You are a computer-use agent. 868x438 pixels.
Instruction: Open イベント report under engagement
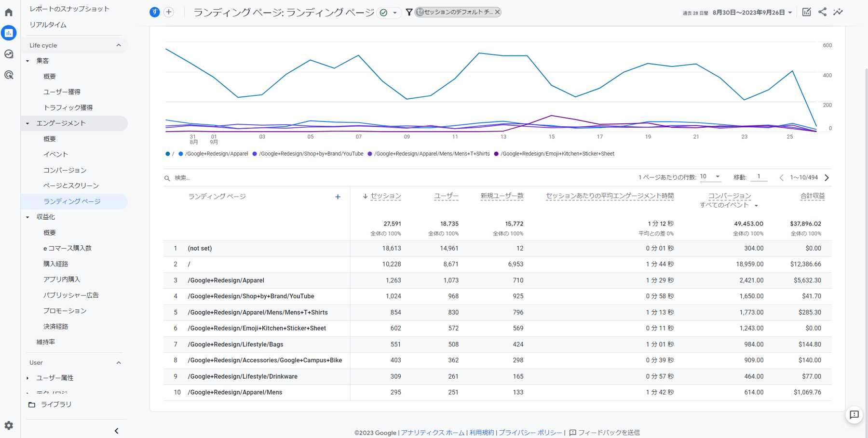coord(56,155)
